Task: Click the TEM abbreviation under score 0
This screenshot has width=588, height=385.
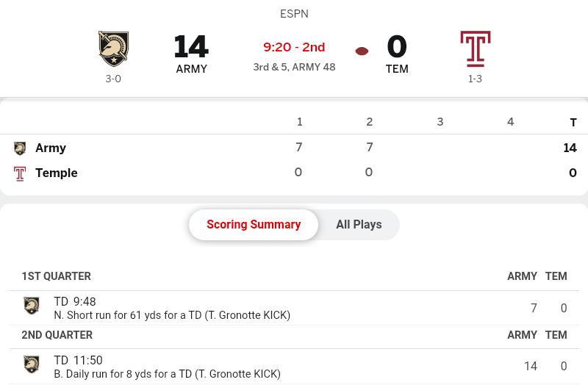Action: (397, 69)
